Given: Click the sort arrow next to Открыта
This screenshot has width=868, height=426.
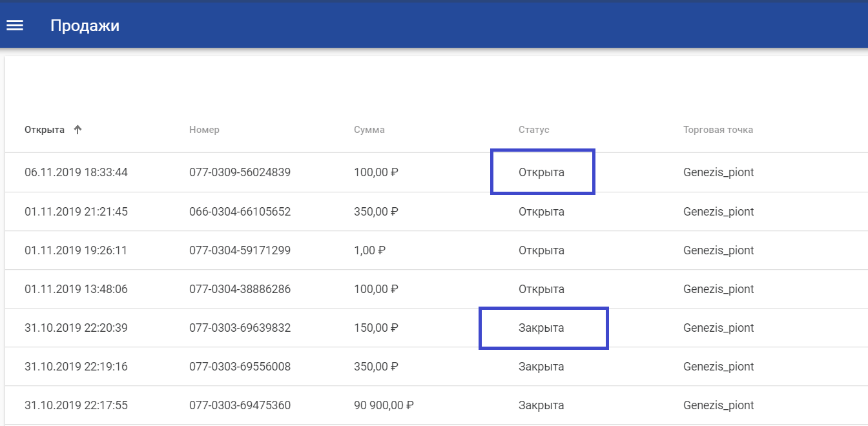Looking at the screenshot, I should [77, 130].
